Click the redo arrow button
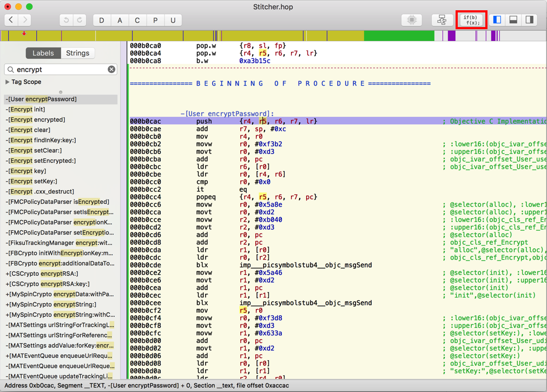547x392 pixels. pyautogui.click(x=80, y=20)
